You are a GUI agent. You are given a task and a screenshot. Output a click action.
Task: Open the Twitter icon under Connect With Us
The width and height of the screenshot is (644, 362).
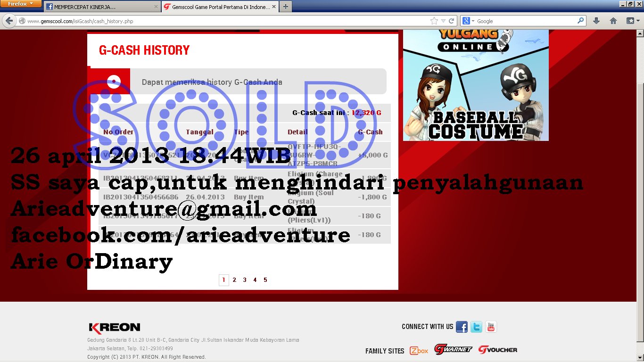coord(477,327)
